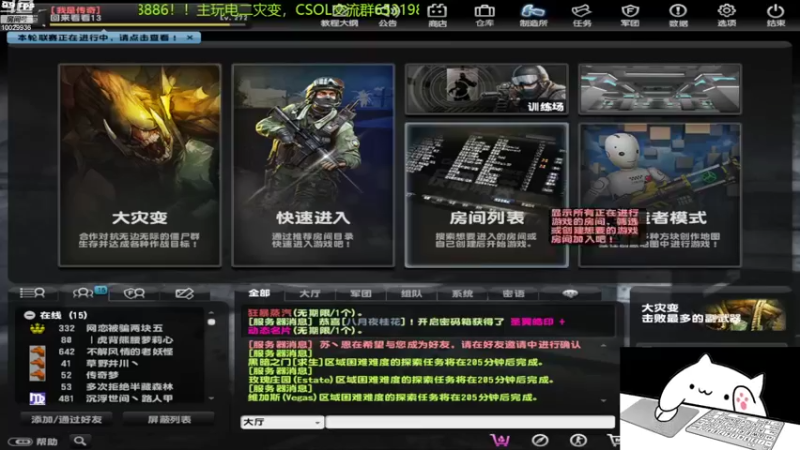Click the league in-progress notification text

(97, 37)
